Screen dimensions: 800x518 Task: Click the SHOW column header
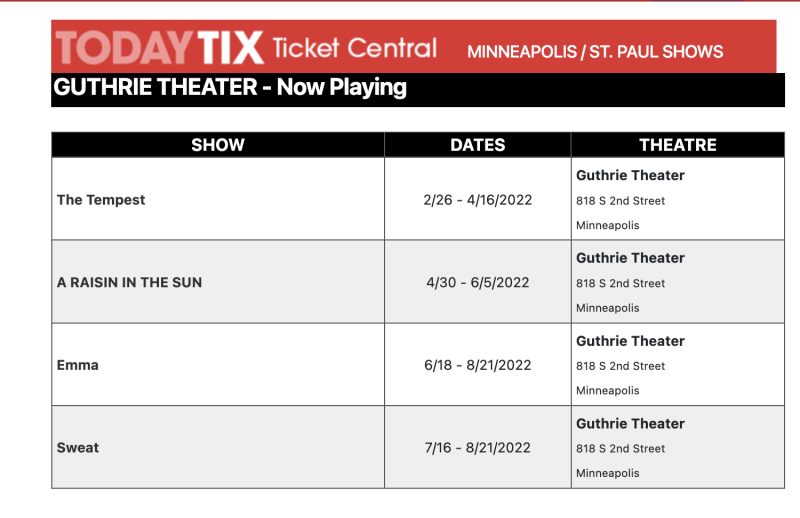click(218, 145)
